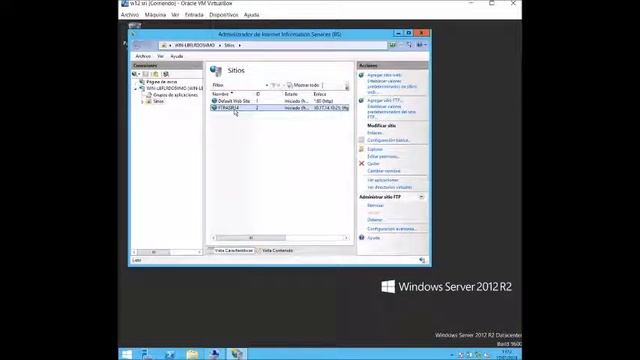Screen dimensions: 640x360
Task: Click Ver directorios virtuales action
Action: tap(389, 187)
